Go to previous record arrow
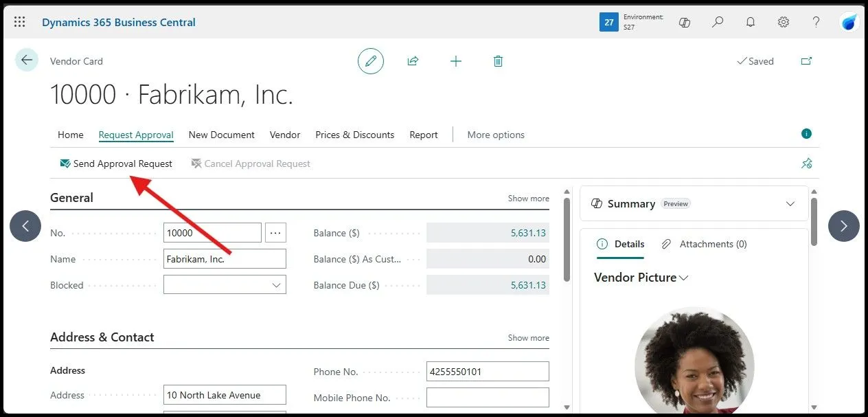The image size is (868, 417). [25, 226]
